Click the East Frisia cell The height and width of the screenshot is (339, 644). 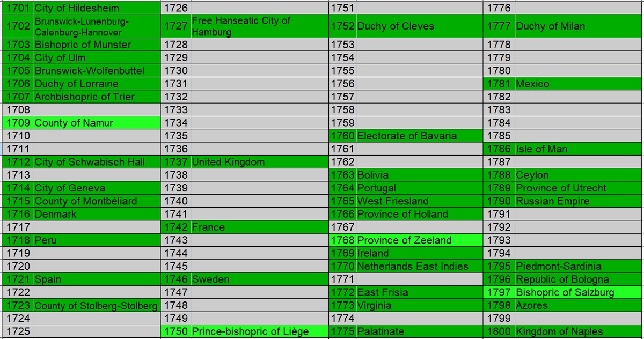click(x=419, y=292)
